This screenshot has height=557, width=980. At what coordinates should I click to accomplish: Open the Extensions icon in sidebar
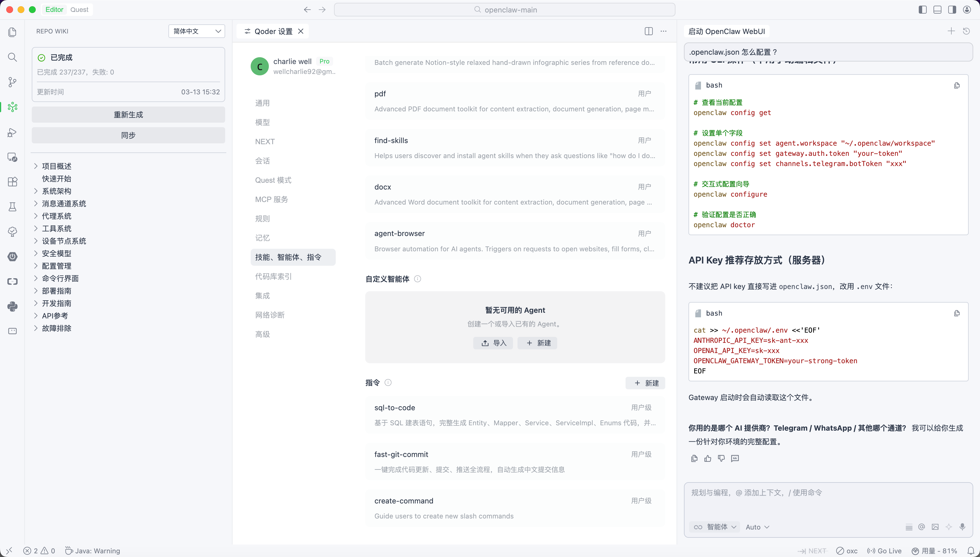point(12,182)
